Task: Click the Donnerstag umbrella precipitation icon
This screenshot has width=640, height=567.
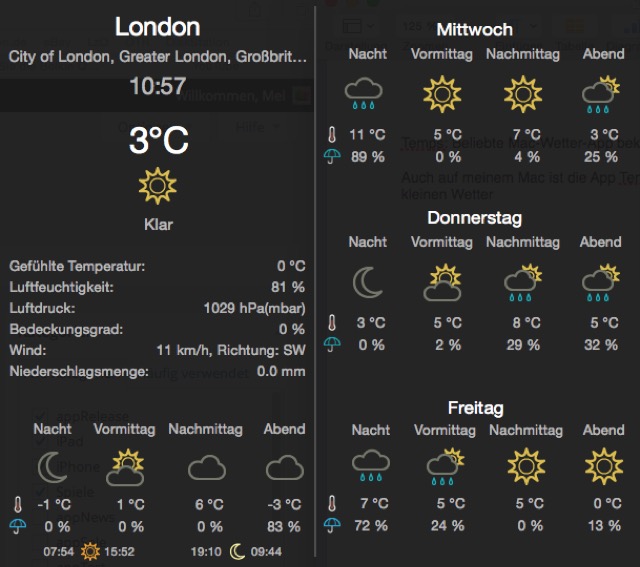Action: [x=332, y=345]
